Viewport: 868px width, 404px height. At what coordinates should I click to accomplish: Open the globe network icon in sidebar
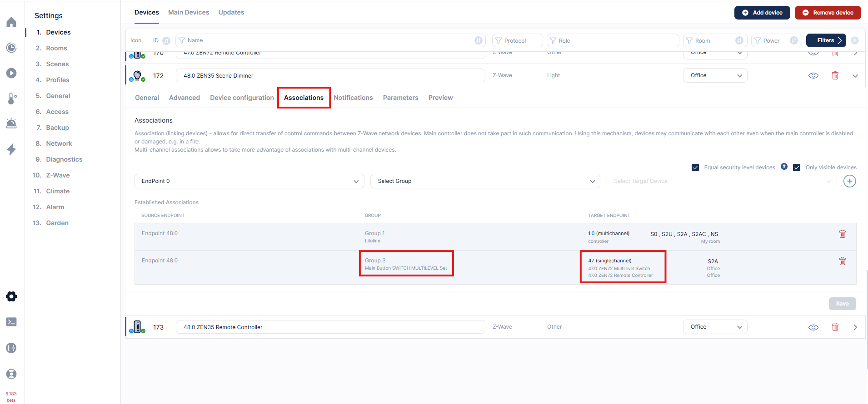[11, 348]
